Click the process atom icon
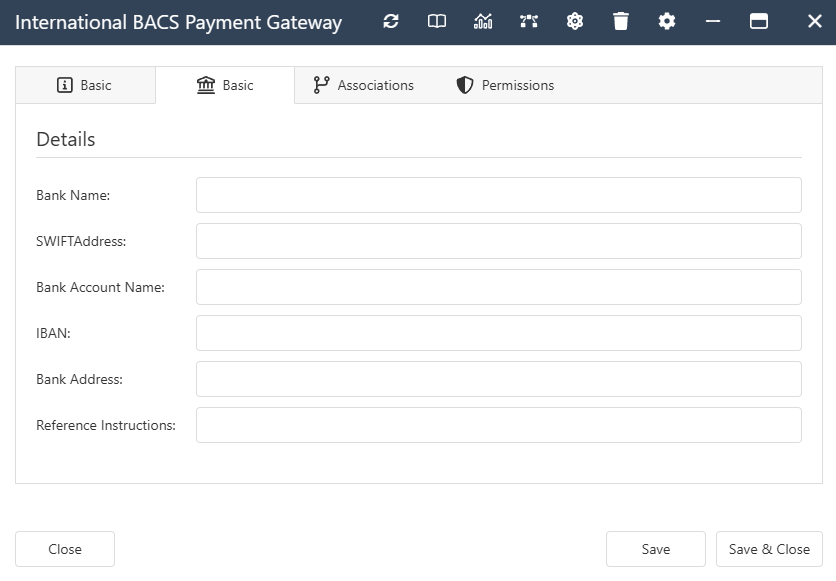 [x=575, y=21]
